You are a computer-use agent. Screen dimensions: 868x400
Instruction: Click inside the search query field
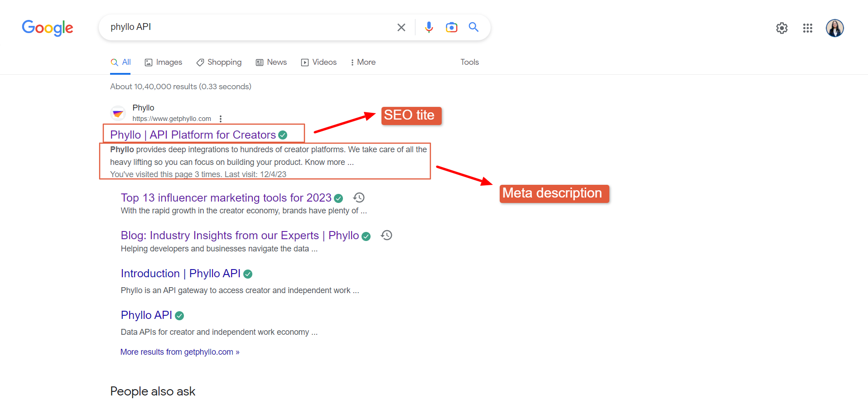coord(249,27)
